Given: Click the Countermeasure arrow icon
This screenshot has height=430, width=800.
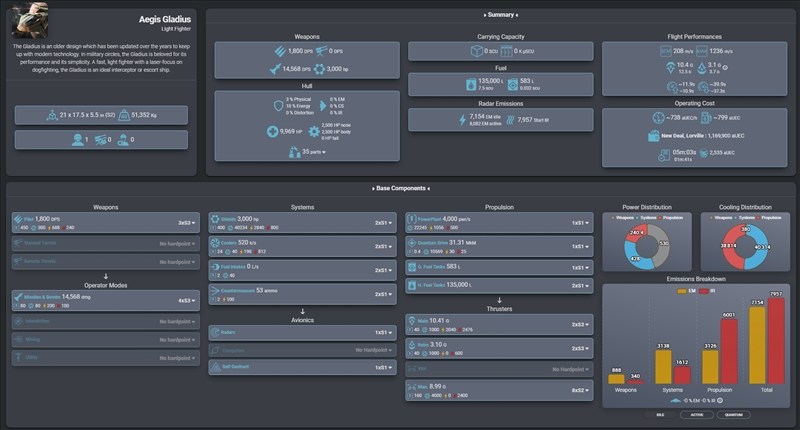Looking at the screenshot, I should click(x=215, y=291).
